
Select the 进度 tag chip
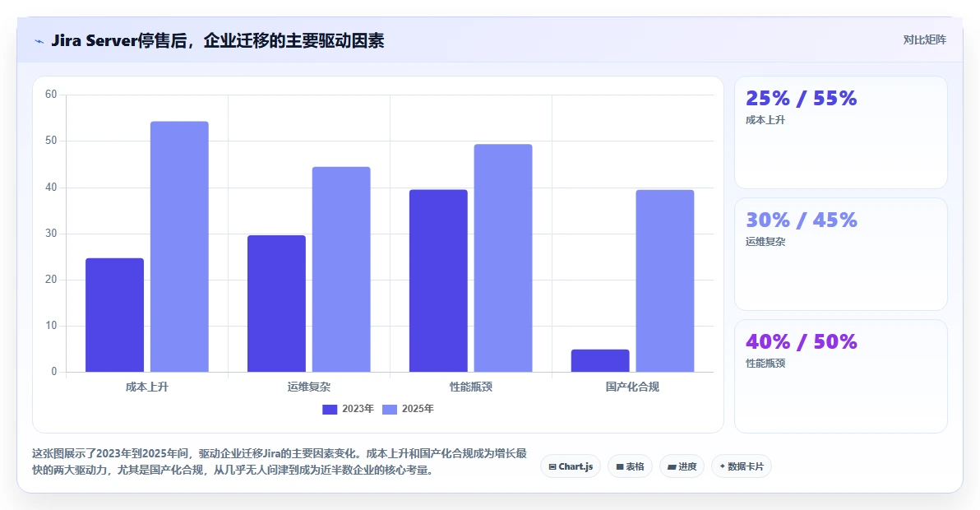point(682,466)
